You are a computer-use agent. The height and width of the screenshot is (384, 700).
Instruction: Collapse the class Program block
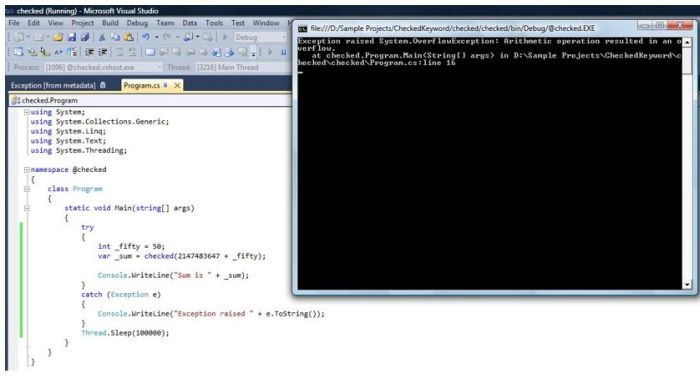coord(27,189)
